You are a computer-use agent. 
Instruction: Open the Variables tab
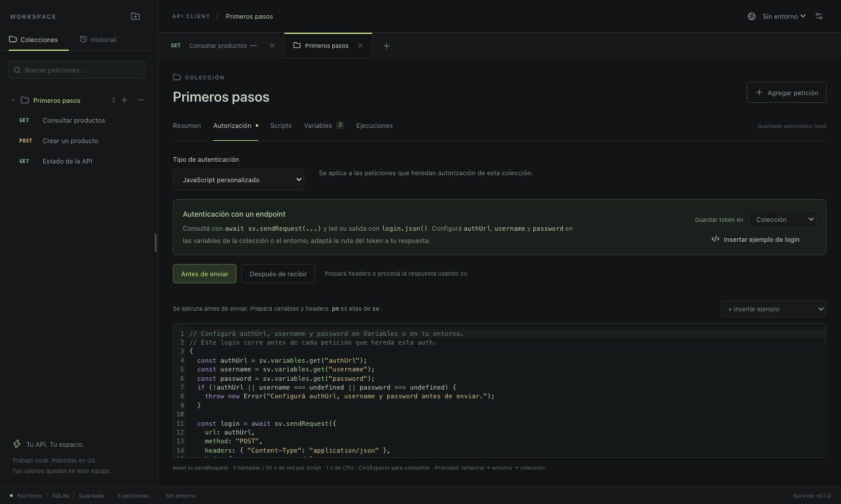point(324,126)
